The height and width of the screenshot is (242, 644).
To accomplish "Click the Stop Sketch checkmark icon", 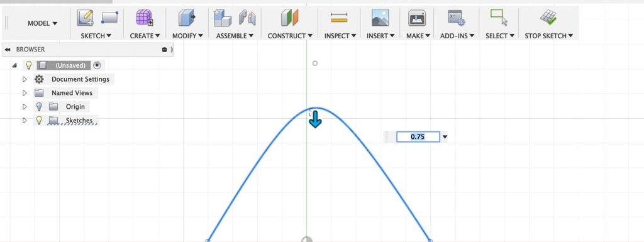I will pos(548,18).
